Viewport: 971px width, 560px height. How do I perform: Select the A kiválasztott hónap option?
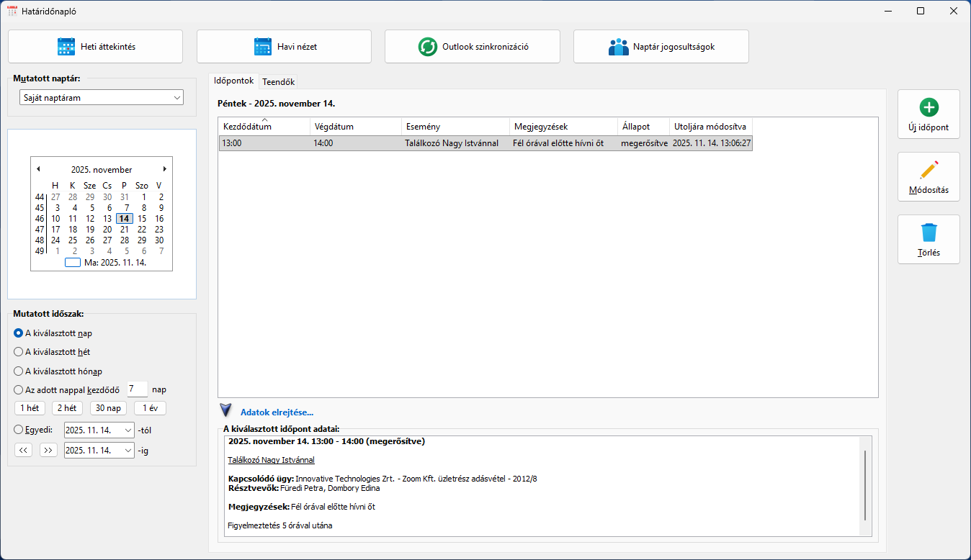[19, 371]
